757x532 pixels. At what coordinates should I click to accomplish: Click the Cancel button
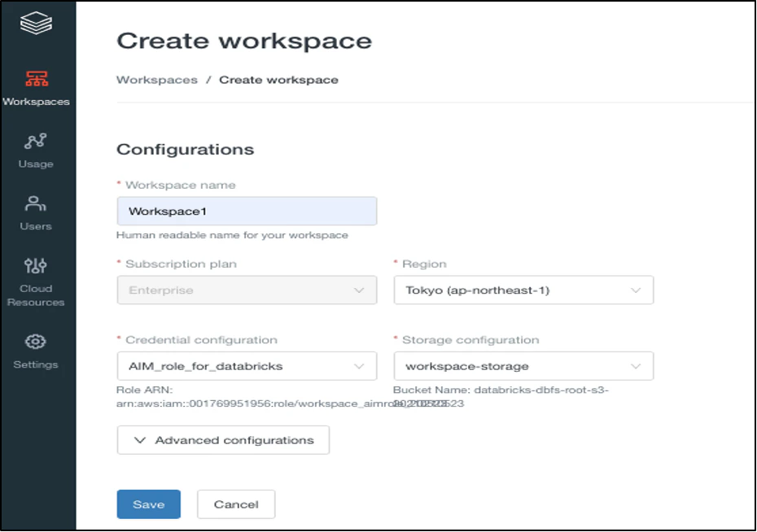click(236, 504)
